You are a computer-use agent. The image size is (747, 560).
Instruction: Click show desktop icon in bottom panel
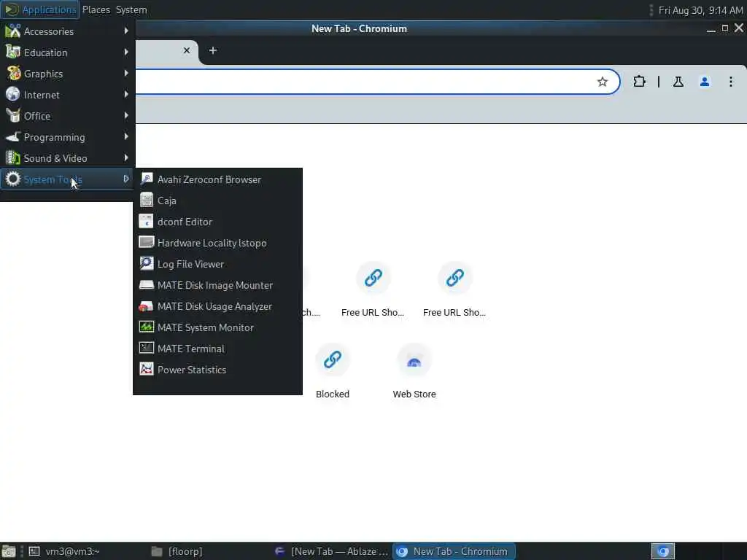click(9, 551)
